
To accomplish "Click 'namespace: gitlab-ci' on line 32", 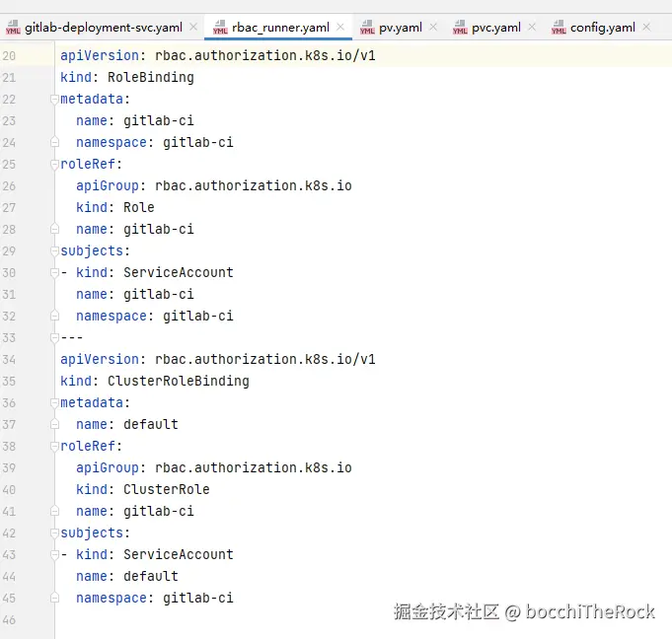I will [155, 317].
